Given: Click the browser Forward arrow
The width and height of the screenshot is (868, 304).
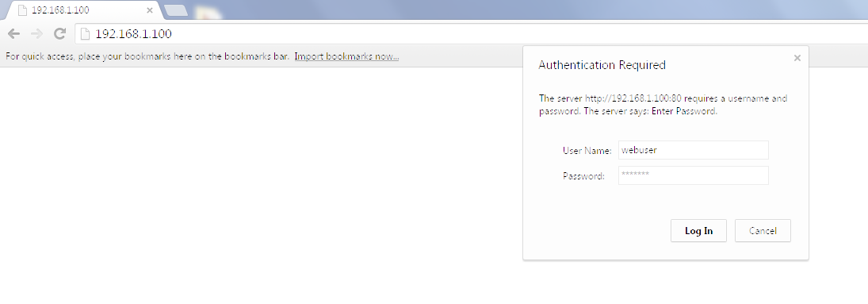Looking at the screenshot, I should (x=36, y=34).
